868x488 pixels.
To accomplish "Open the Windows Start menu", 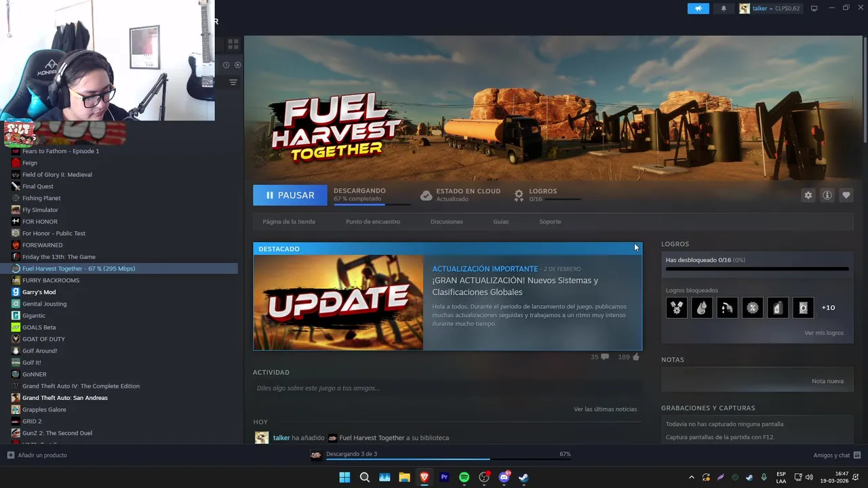I will pos(344,477).
